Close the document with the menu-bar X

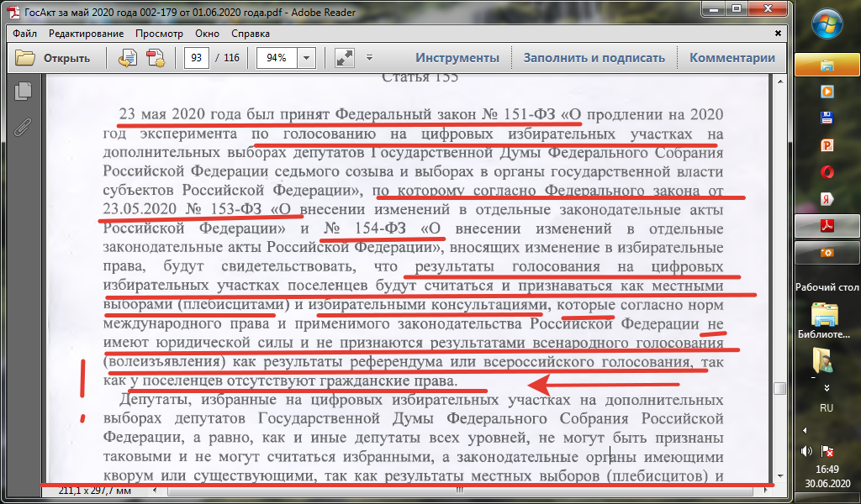click(x=778, y=34)
